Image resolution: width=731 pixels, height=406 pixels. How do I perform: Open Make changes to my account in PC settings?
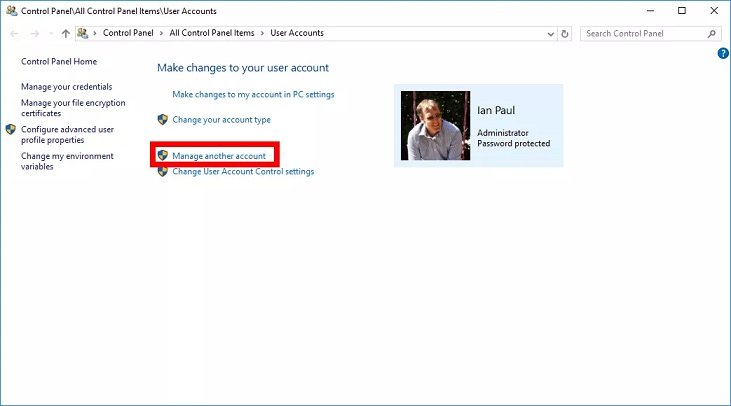point(253,94)
